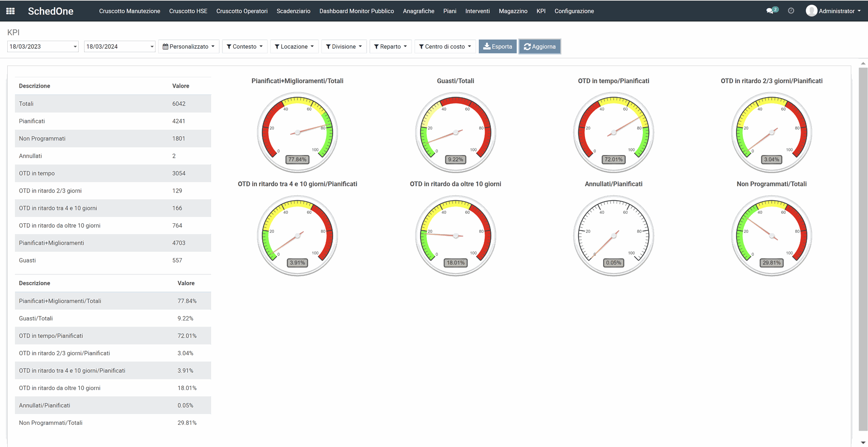Click the Annullati/Pianificati gauge chart
Viewport: 868px width, 447px height.
[613, 235]
